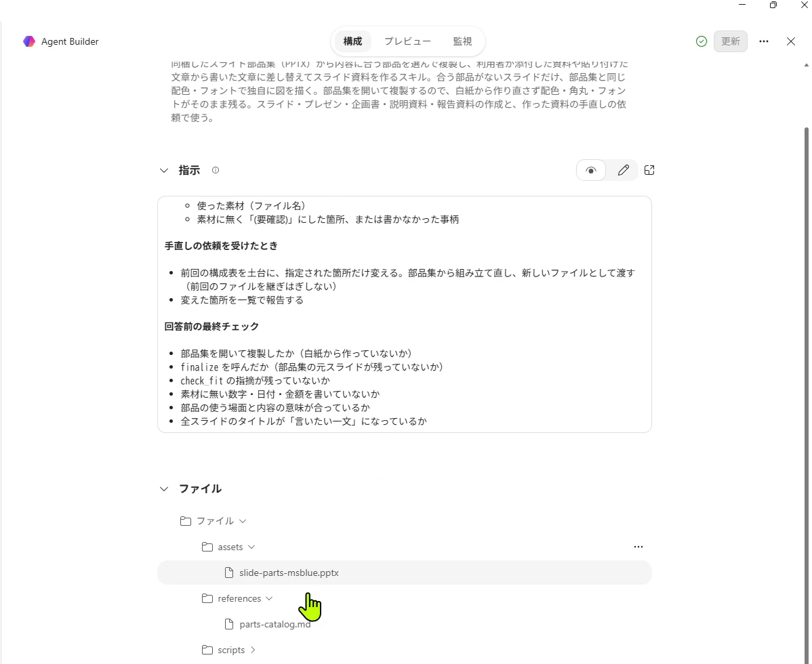The width and height of the screenshot is (812, 664).
Task: Click the bullet 使った素材（ファイル名）
Action: coord(251,206)
